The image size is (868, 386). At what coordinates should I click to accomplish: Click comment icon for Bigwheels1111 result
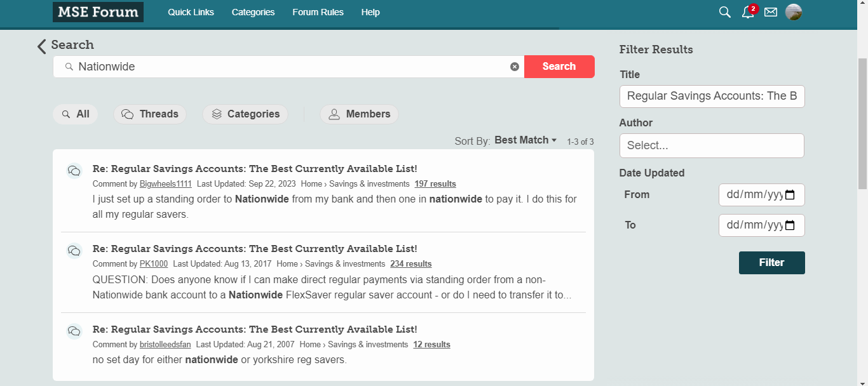[x=74, y=171]
